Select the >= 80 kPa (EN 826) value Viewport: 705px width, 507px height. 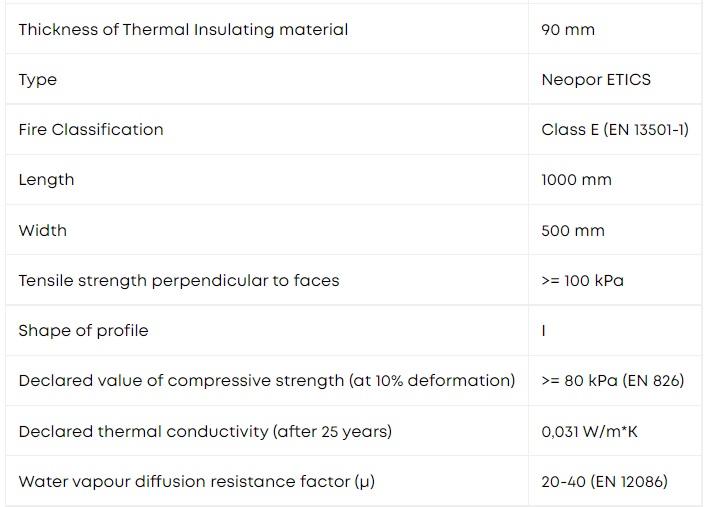coord(612,381)
